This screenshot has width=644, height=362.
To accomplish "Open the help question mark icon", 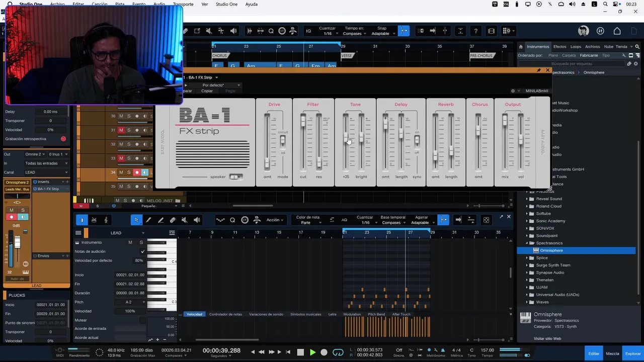I will coord(475,31).
